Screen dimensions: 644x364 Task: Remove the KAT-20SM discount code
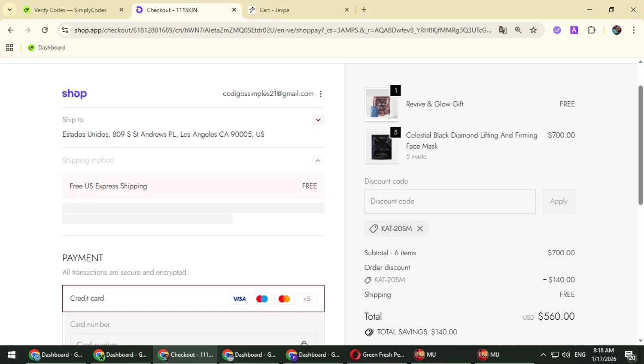(x=420, y=229)
